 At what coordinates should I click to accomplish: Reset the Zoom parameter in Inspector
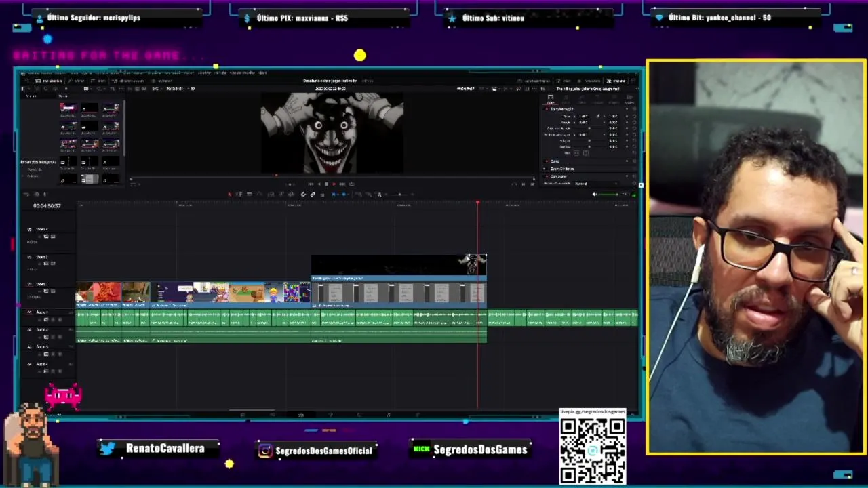click(634, 116)
